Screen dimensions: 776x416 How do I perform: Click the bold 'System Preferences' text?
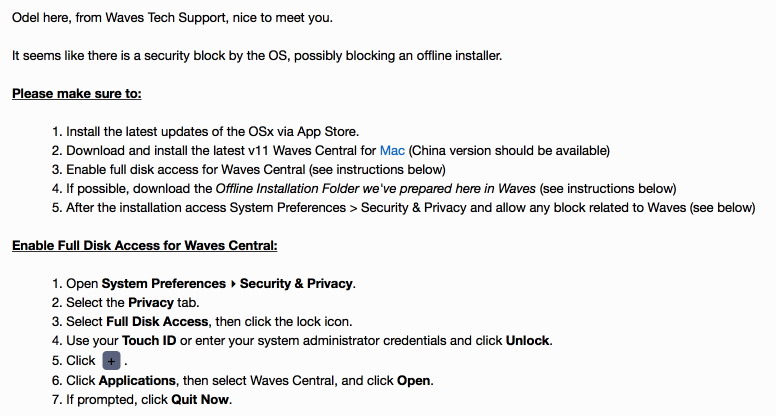(x=164, y=283)
